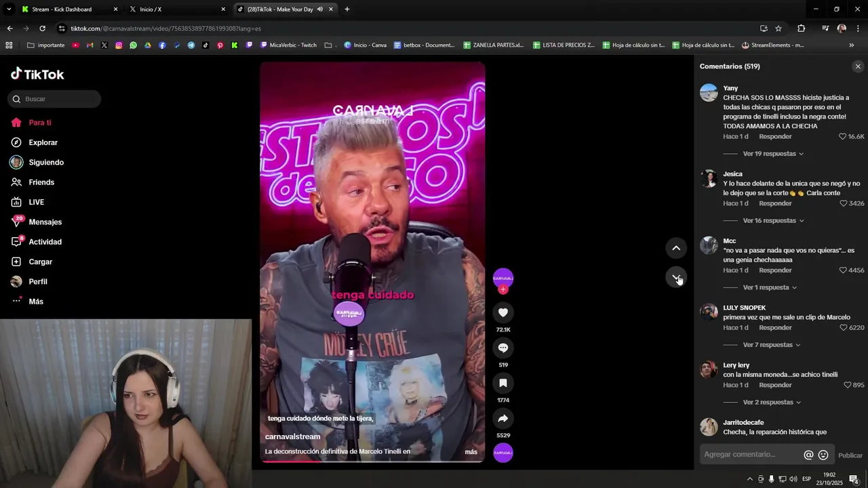
Task: Expand video description with más
Action: coord(471,451)
